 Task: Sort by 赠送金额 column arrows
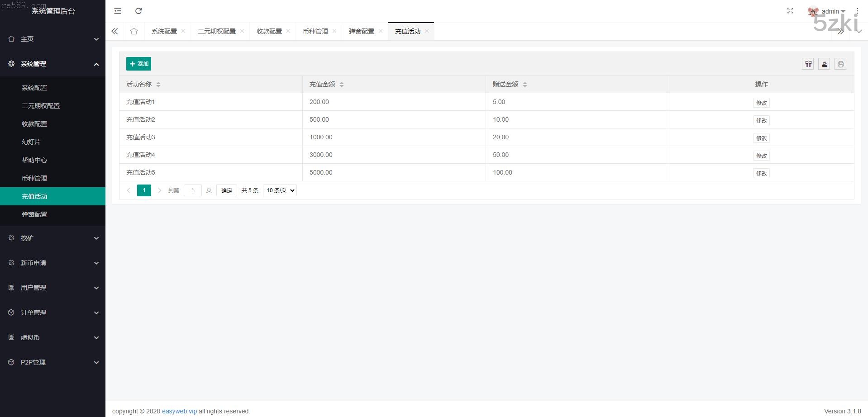point(525,85)
